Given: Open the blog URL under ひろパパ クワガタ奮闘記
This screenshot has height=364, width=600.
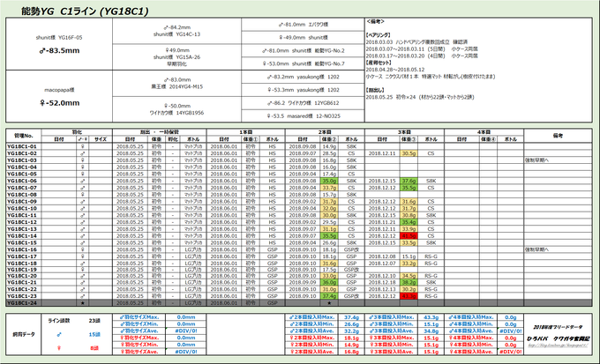Looking at the screenshot, I should click(x=558, y=345).
